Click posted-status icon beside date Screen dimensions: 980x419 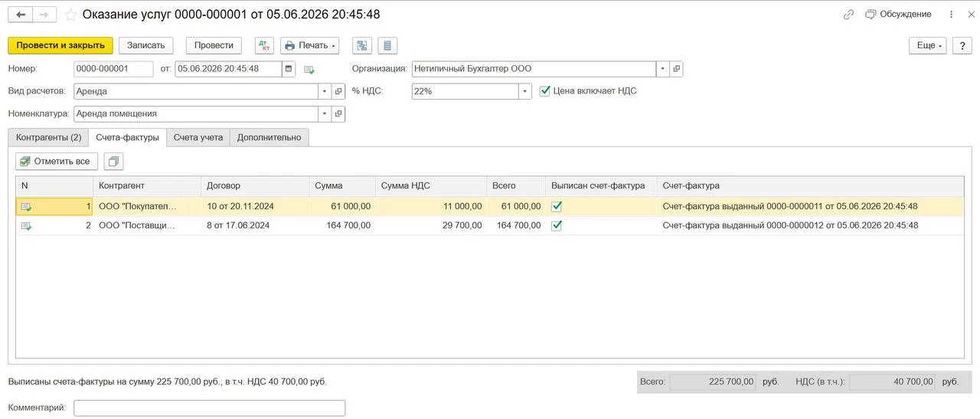coord(309,70)
